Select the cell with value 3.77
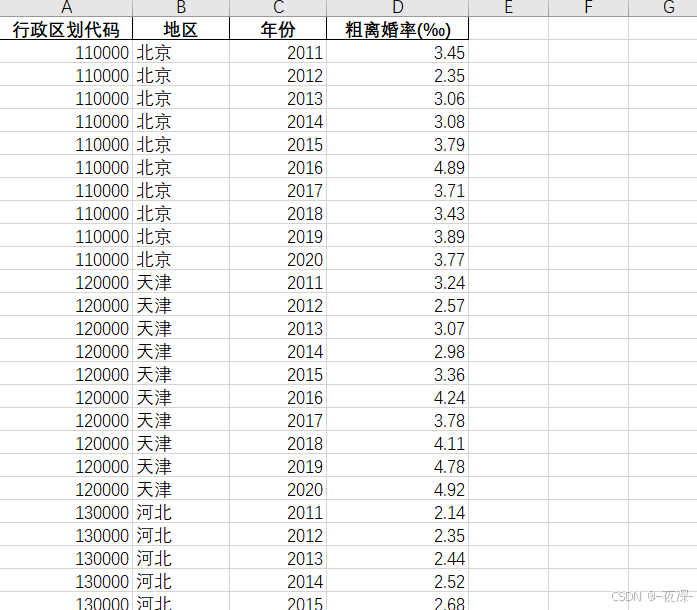697x610 pixels. click(398, 260)
